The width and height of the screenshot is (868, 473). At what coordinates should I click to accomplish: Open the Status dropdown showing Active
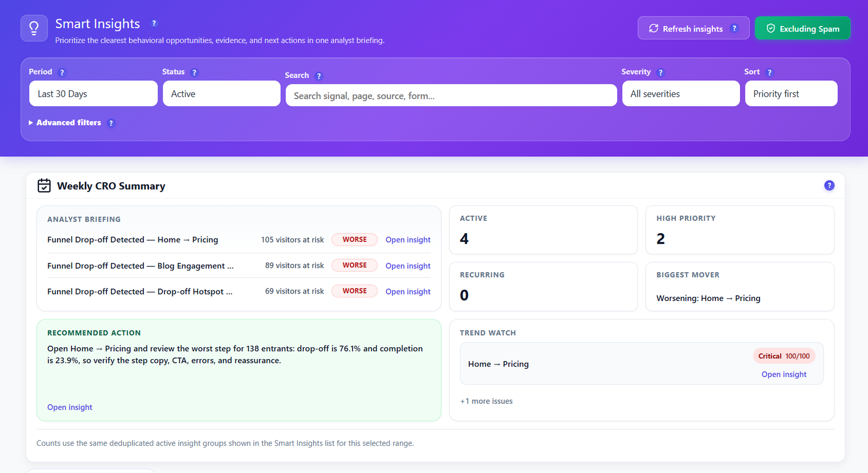(x=221, y=94)
